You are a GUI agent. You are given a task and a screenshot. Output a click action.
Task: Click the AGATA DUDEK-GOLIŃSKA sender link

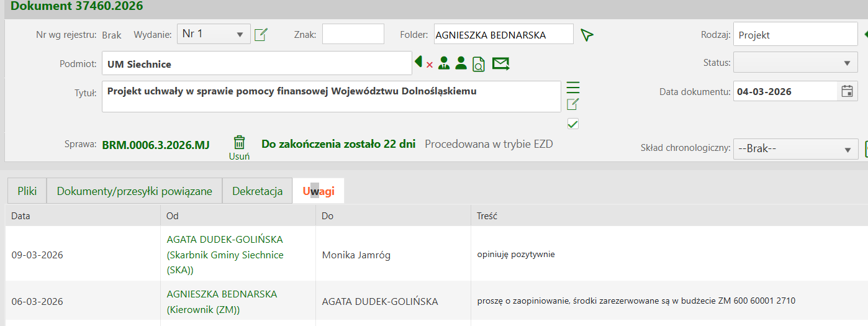225,240
